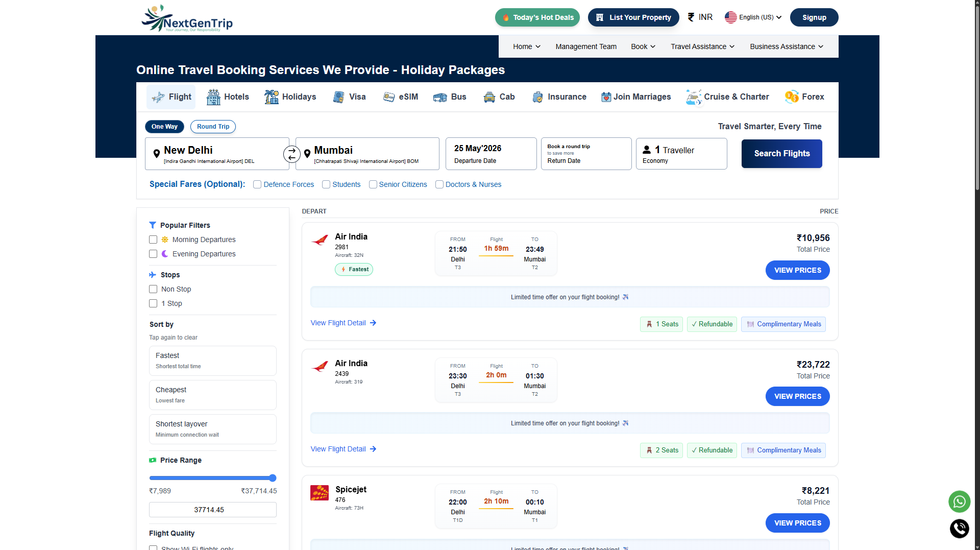The height and width of the screenshot is (550, 980).
Task: Switch to the Forex tab
Action: click(804, 97)
